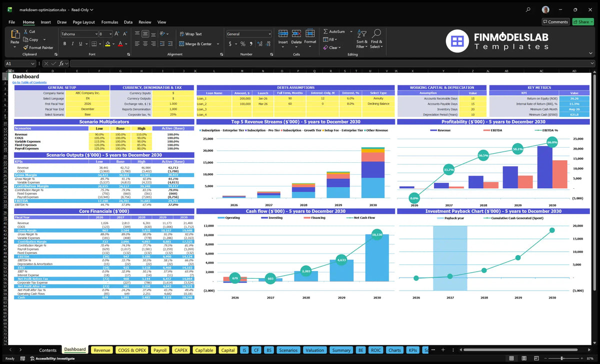Click the Comments button
The image size is (600, 364).
pos(555,22)
